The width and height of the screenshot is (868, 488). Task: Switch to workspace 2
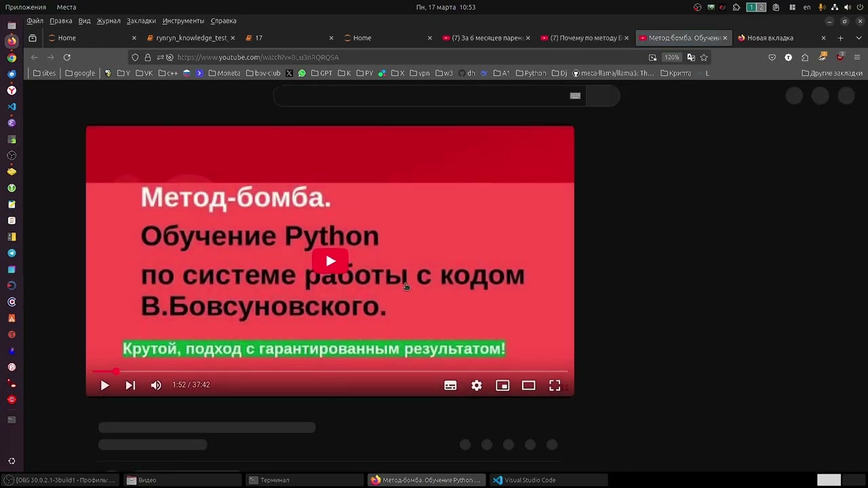coord(761,7)
